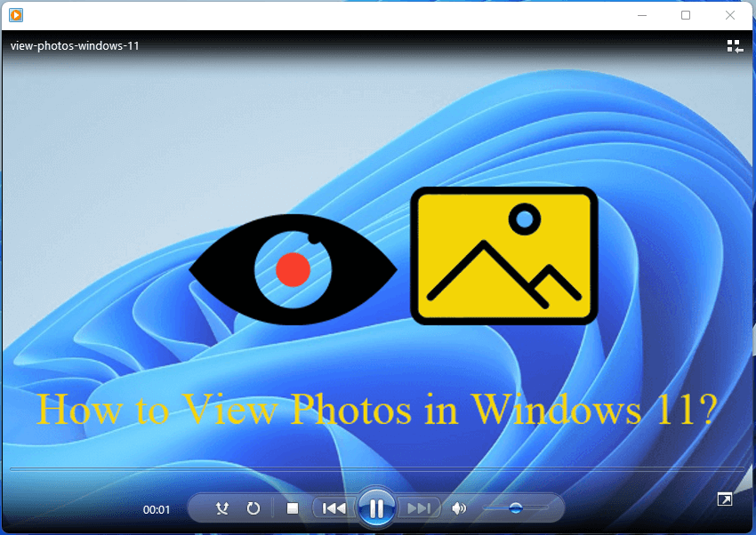The image size is (756, 535).
Task: Click the elapsed time 00:01
Action: 157,509
